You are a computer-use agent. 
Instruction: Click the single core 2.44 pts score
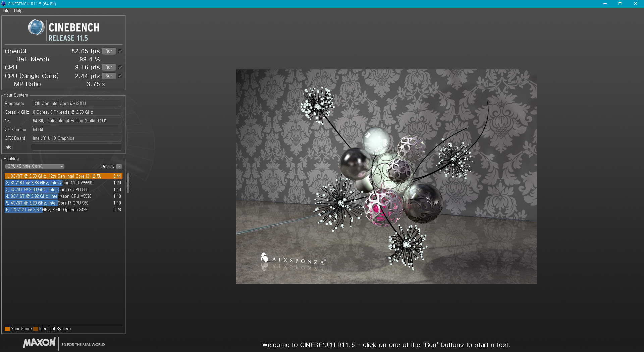(x=87, y=76)
